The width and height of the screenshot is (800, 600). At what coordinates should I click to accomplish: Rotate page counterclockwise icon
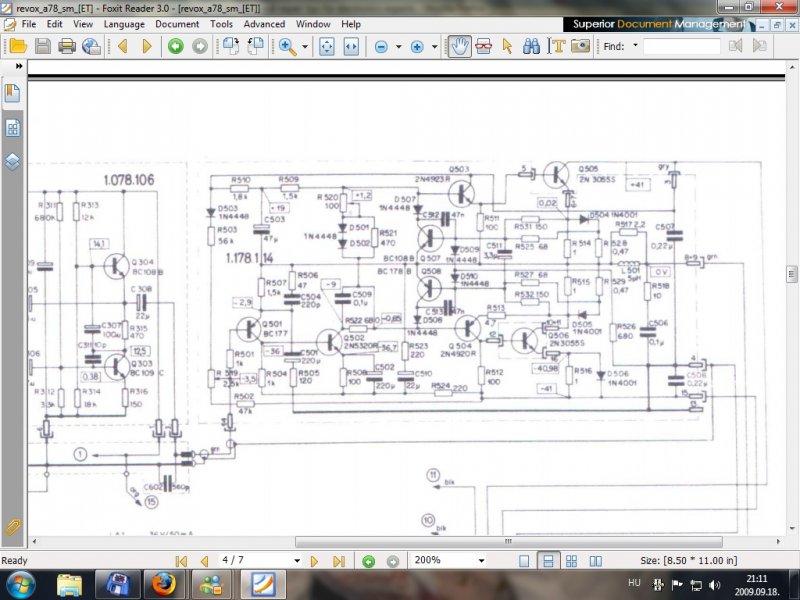click(231, 46)
